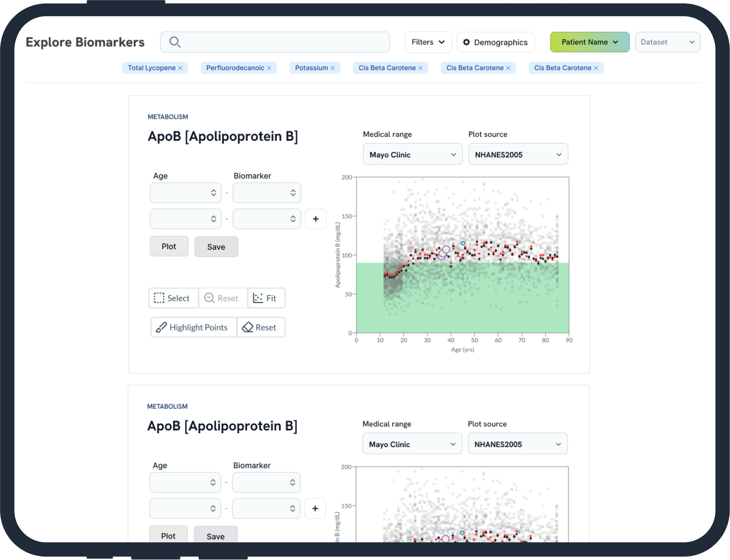730x560 pixels.
Task: Remove the second Cis Beta Carotene tag
Action: coord(508,68)
